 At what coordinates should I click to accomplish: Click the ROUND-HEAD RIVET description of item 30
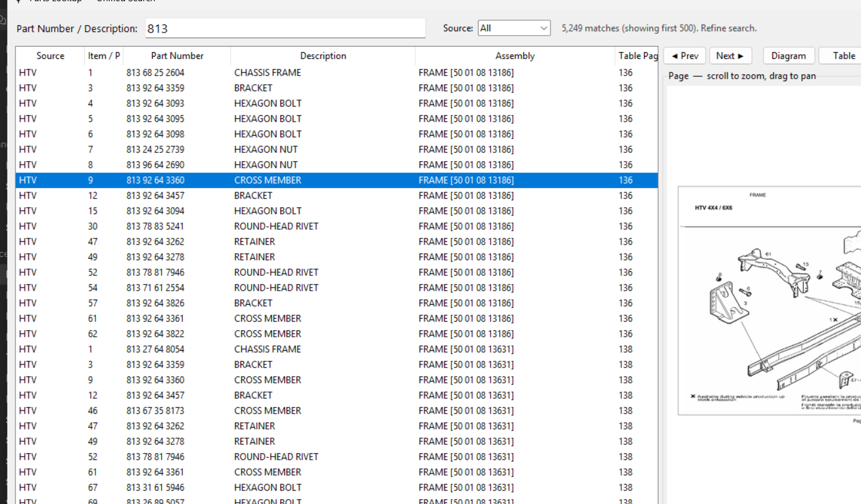pos(276,226)
